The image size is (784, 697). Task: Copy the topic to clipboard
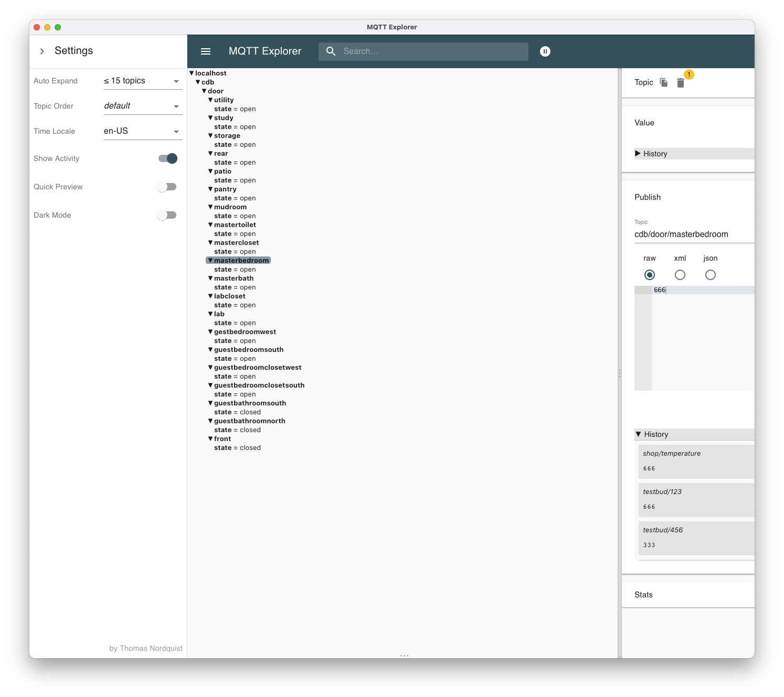click(x=664, y=82)
